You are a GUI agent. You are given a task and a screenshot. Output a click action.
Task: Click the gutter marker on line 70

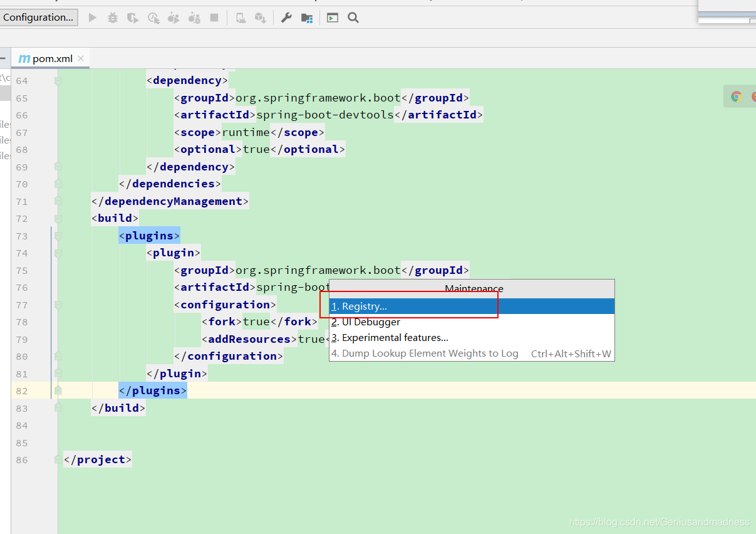click(x=58, y=183)
